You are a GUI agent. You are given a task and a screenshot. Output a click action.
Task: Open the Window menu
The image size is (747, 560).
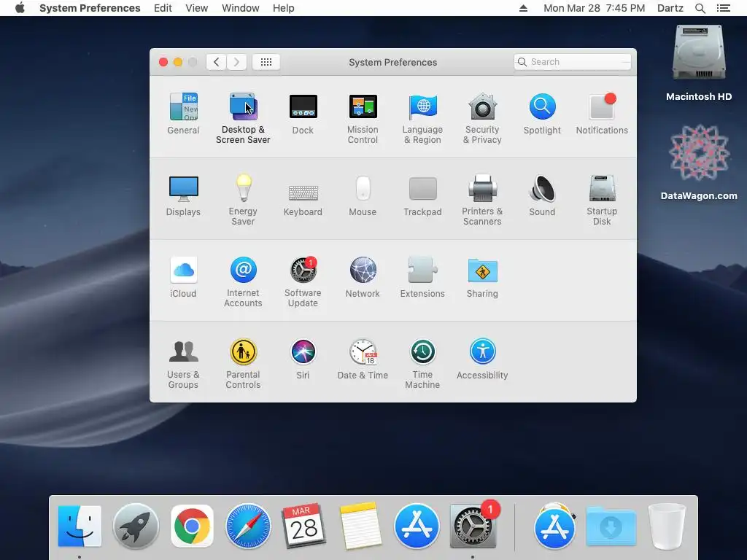coord(241,8)
